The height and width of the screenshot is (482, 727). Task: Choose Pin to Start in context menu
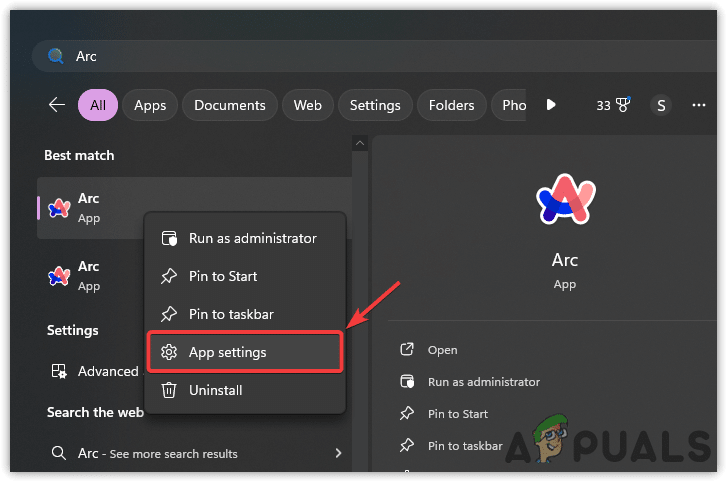pyautogui.click(x=223, y=276)
